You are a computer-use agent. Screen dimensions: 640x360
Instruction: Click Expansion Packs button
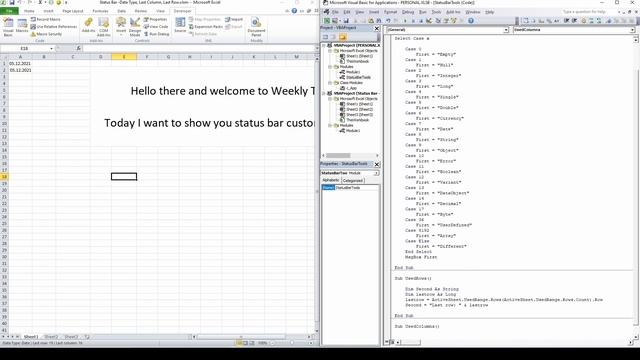(206, 27)
